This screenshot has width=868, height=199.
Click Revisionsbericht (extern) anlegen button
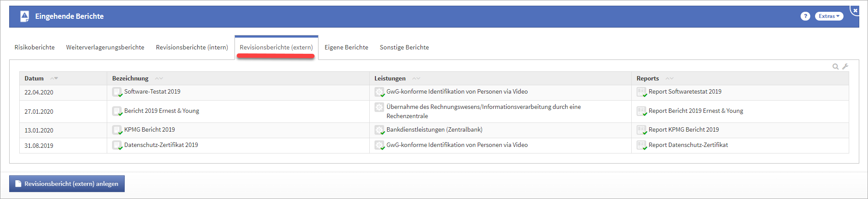click(67, 184)
